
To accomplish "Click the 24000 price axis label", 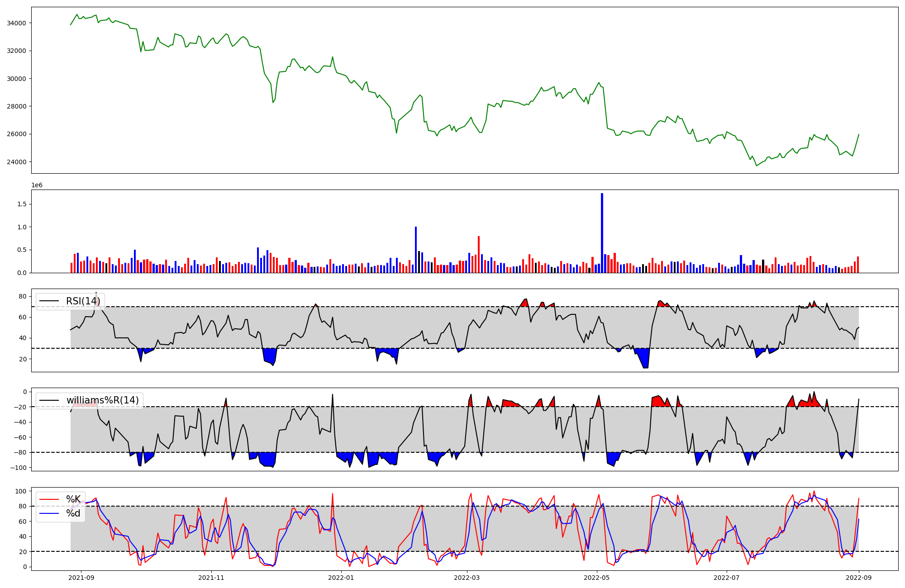I will pyautogui.click(x=17, y=162).
